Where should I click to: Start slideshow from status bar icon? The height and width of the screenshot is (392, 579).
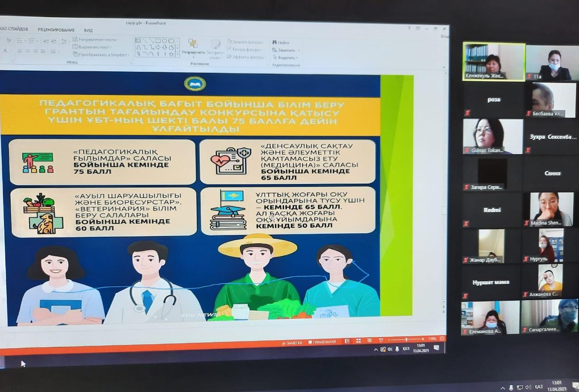point(381,340)
